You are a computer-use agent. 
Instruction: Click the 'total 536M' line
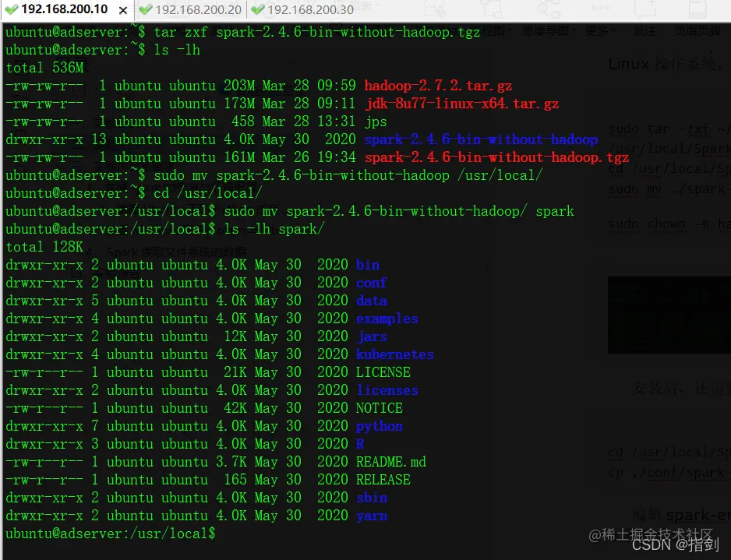pos(44,68)
